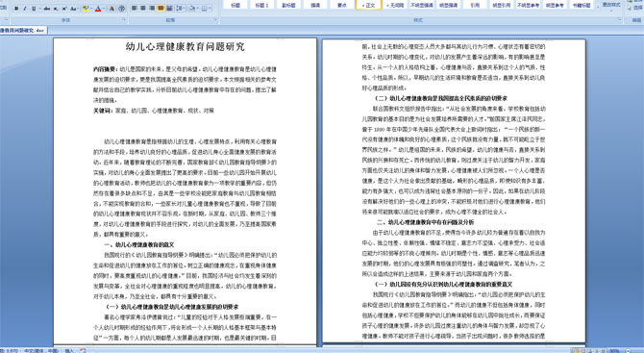
Task: Apply the 明显参考 style
Action: tap(555, 5)
